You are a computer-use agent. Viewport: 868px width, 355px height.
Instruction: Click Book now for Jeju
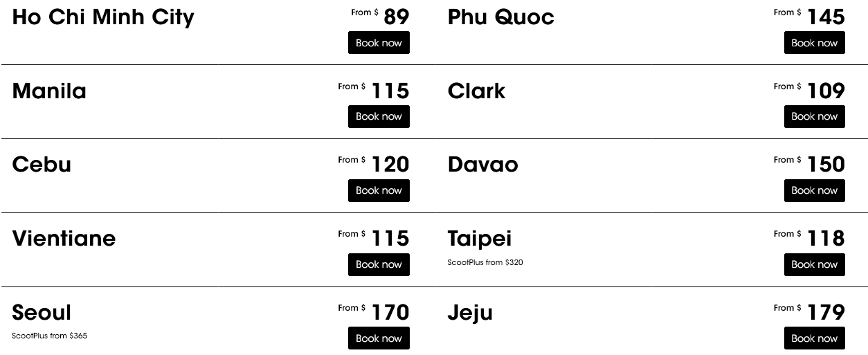tap(814, 338)
